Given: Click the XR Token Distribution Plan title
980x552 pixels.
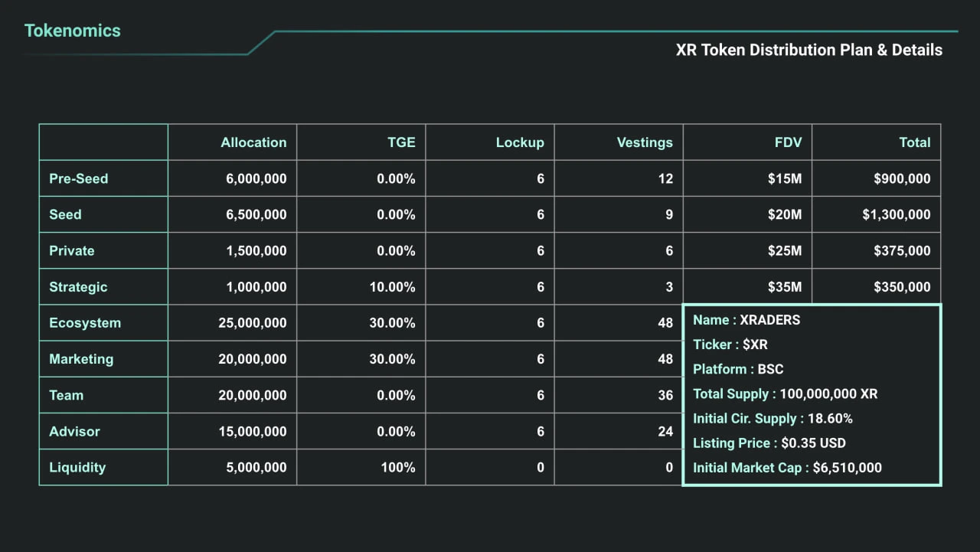Looking at the screenshot, I should pyautogui.click(x=808, y=51).
